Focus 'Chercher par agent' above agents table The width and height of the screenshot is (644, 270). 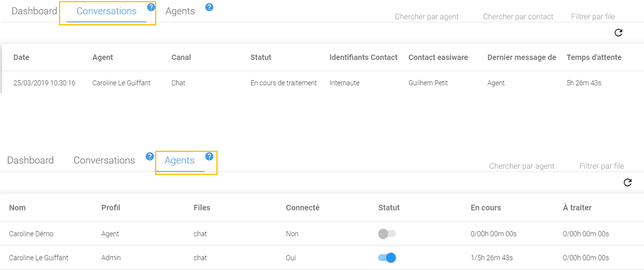[521, 166]
